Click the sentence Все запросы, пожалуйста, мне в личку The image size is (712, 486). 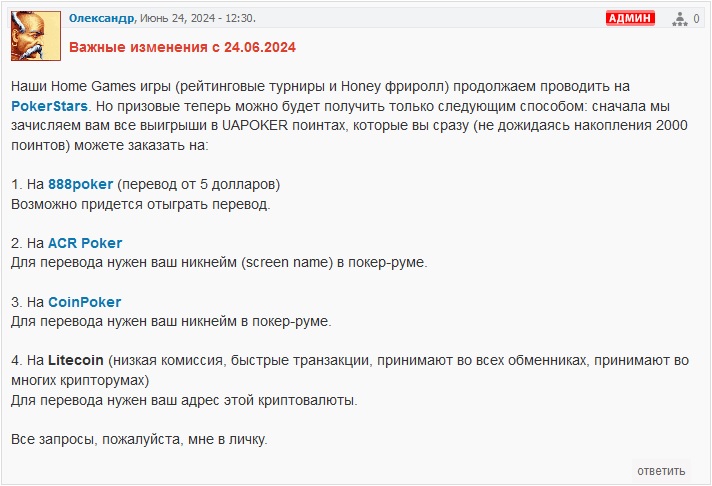(139, 440)
